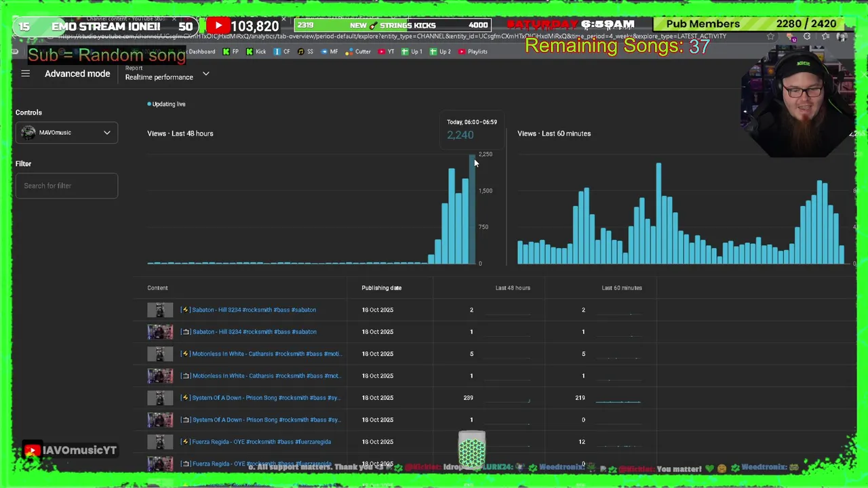
Task: Open the Up 1 bookmark
Action: click(412, 52)
